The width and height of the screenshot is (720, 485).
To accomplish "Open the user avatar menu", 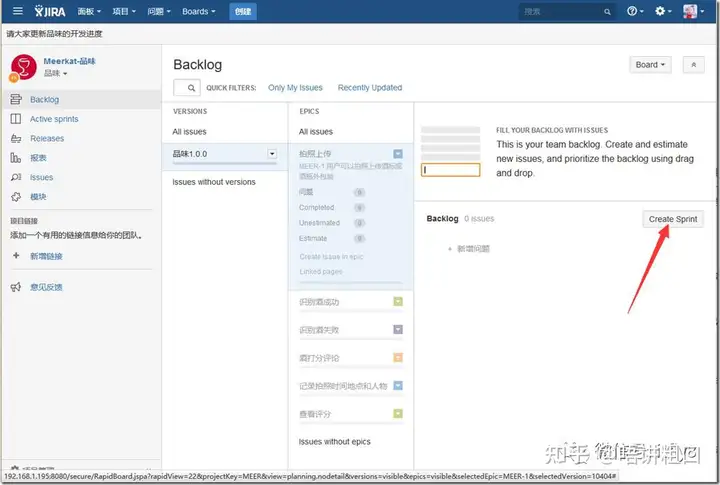I will tap(693, 11).
